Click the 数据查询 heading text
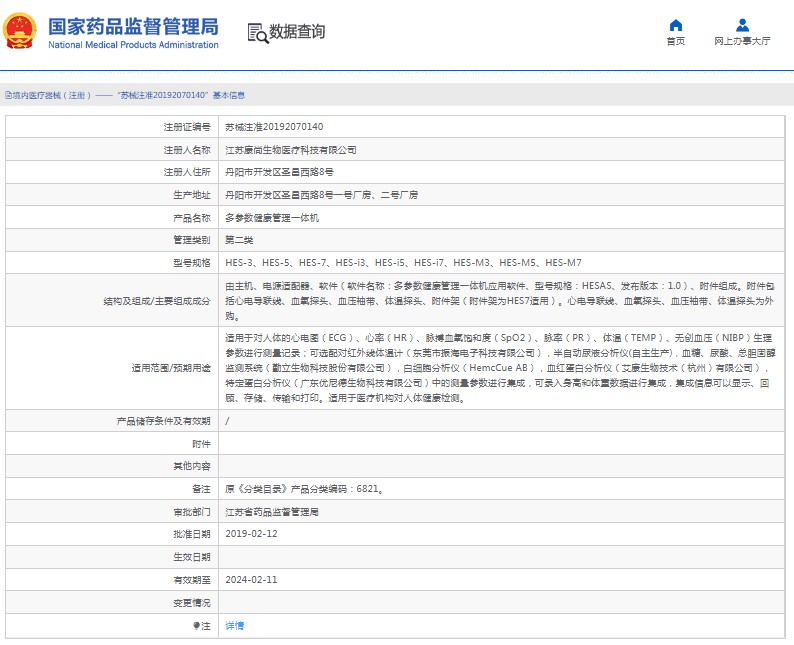 297,31
